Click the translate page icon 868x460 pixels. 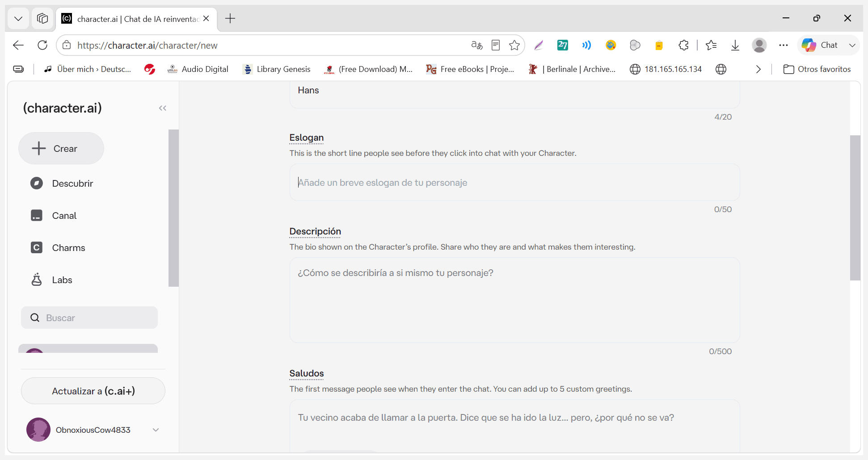pos(477,45)
